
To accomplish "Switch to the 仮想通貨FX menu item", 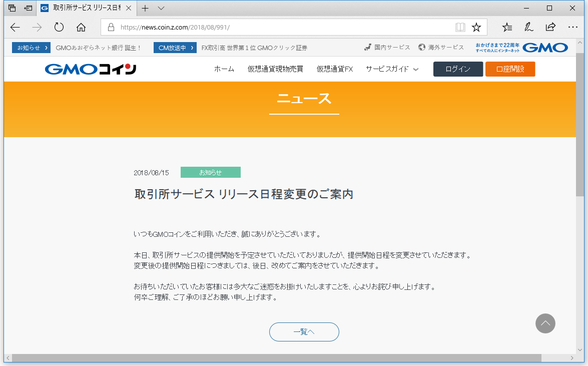I will coord(334,69).
